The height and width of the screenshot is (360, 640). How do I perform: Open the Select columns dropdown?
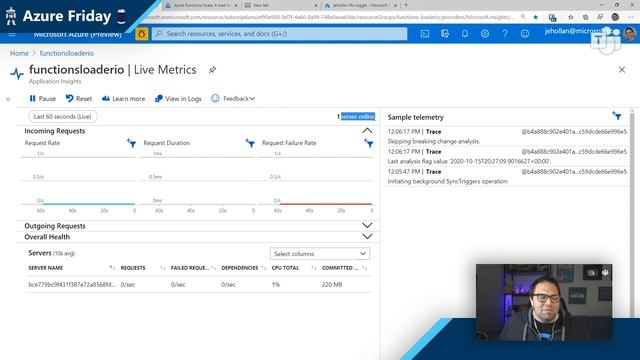pos(320,253)
